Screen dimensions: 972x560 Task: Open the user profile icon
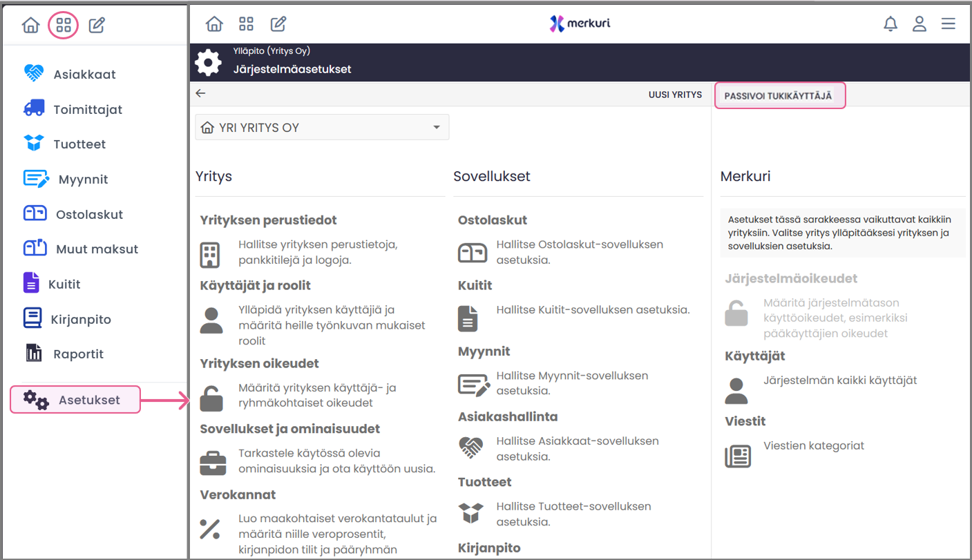pos(919,24)
